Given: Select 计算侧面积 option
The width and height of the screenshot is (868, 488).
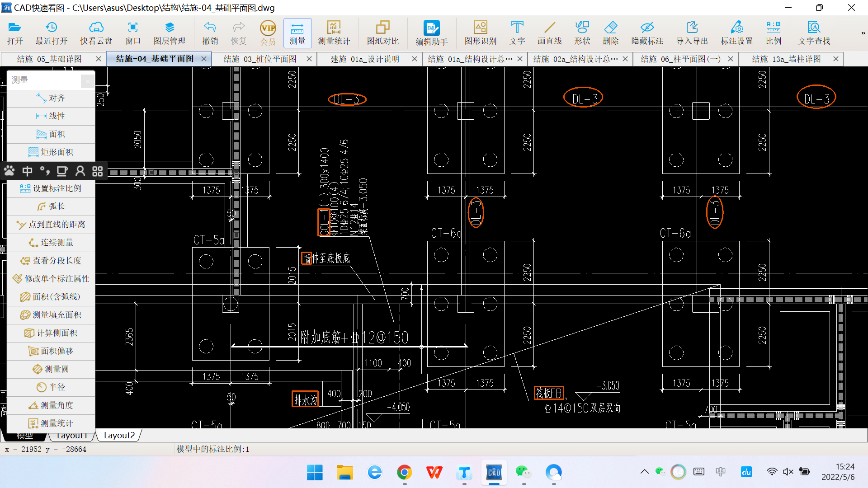Looking at the screenshot, I should tap(51, 333).
